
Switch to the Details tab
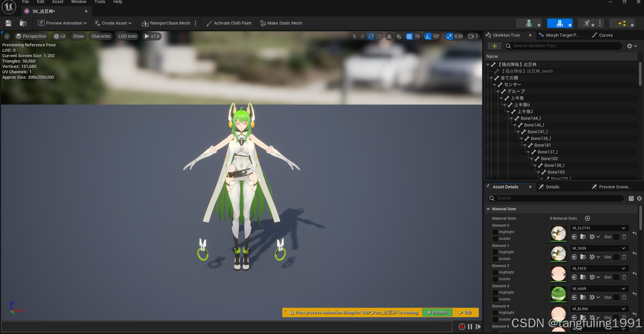pos(549,187)
